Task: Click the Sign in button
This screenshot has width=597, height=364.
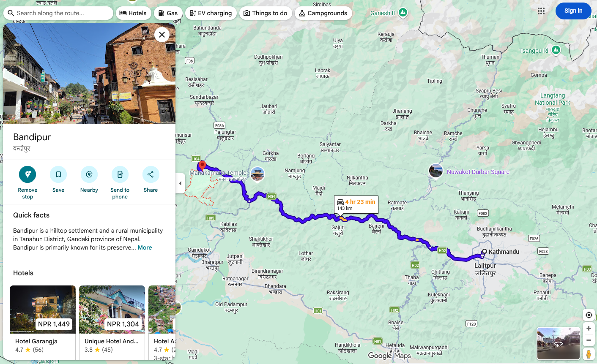Action: [573, 11]
